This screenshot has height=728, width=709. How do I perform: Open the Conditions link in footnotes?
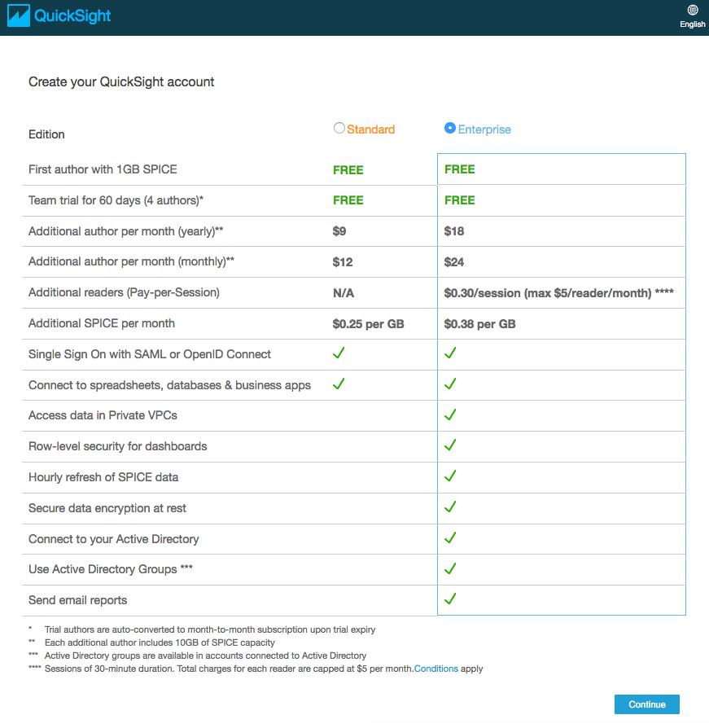coord(435,669)
